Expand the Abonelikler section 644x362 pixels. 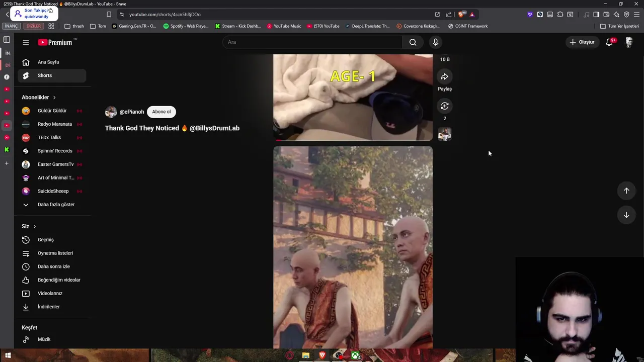click(39, 97)
